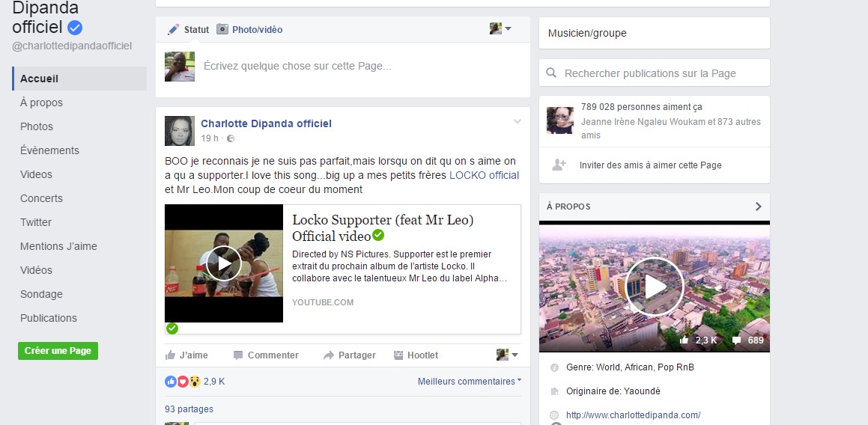Click the public globe icon on the post

[231, 138]
